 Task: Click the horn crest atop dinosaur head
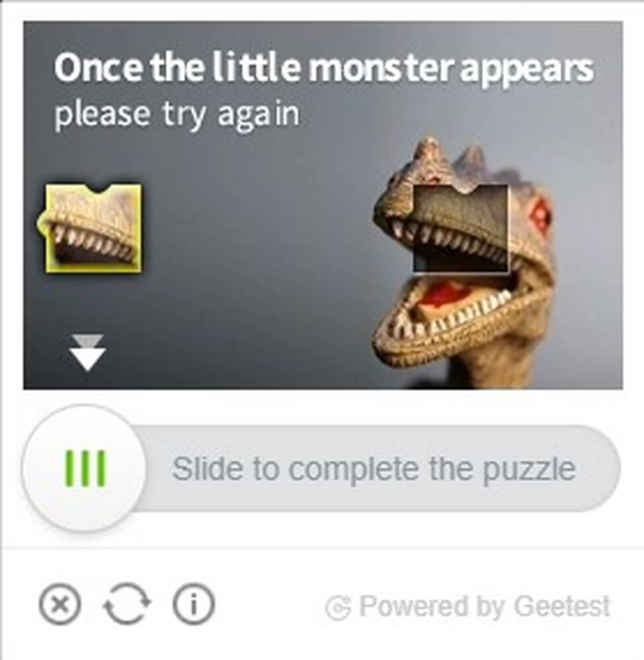coord(430,152)
